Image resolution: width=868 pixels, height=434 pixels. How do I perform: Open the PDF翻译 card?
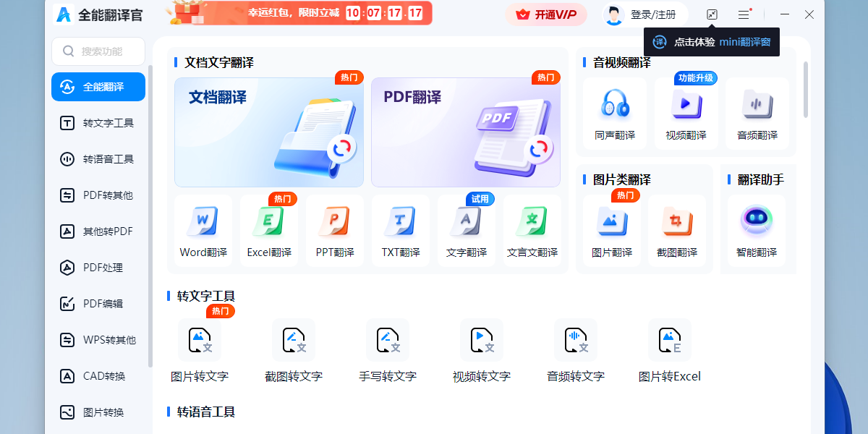pyautogui.click(x=466, y=132)
